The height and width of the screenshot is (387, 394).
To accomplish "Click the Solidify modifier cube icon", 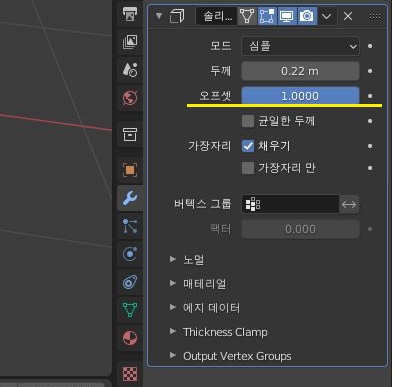I will coord(177,16).
